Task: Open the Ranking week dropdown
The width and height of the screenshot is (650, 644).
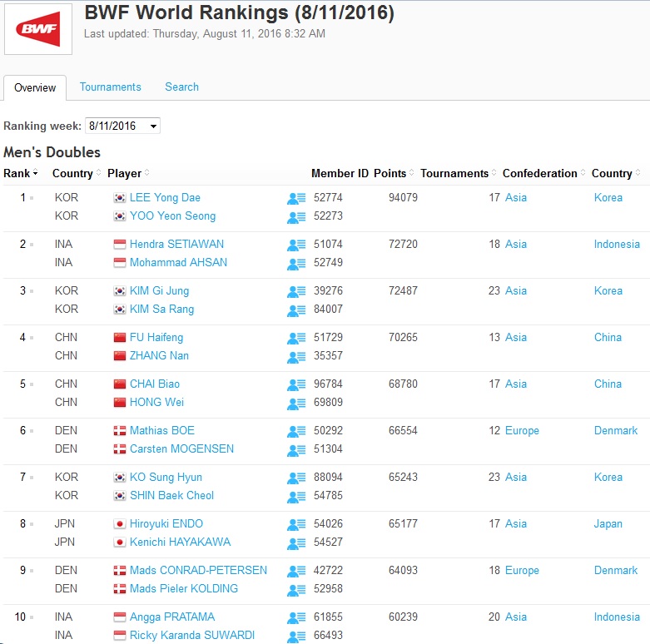Action: (122, 126)
